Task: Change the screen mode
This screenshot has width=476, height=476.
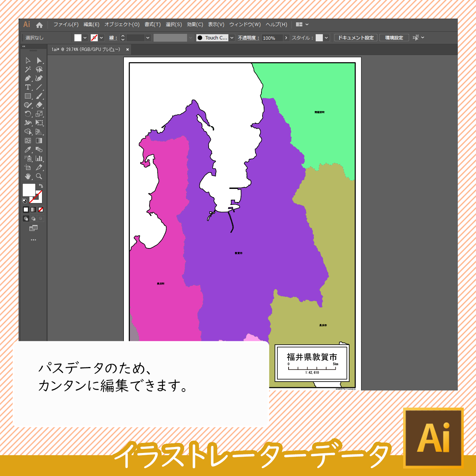Action: (33, 228)
